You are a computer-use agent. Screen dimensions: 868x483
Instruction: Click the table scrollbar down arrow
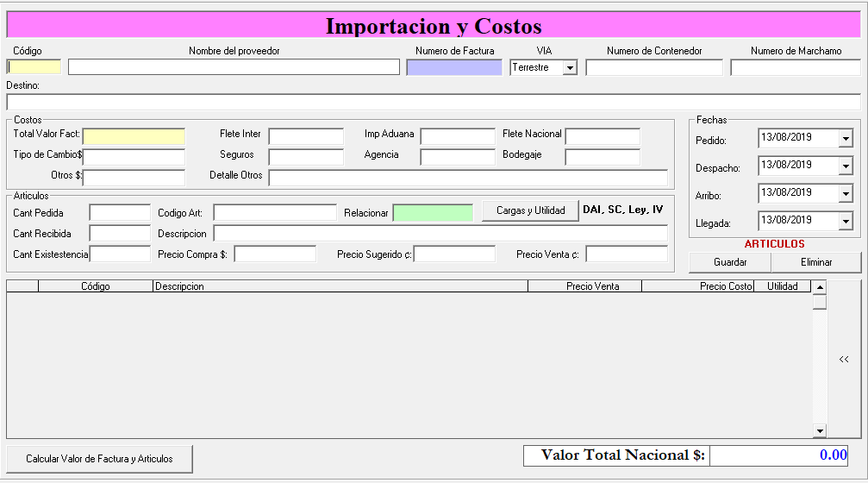(x=819, y=430)
